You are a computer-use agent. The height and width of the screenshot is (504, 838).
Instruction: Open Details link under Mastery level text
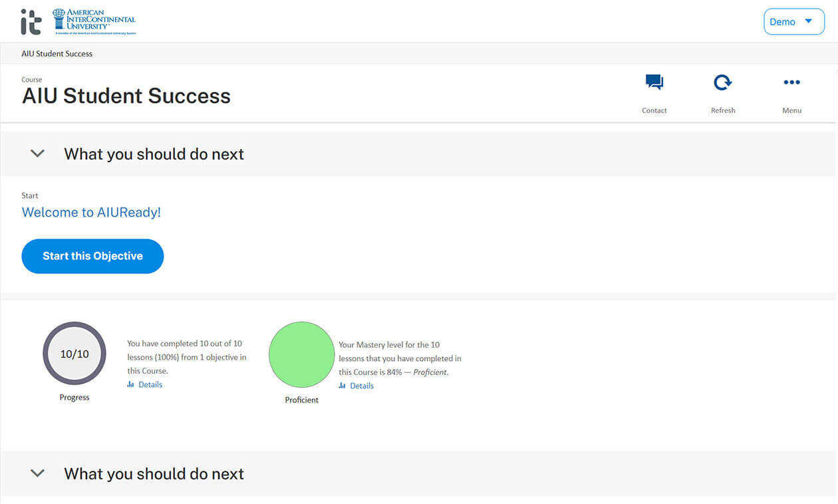[362, 386]
